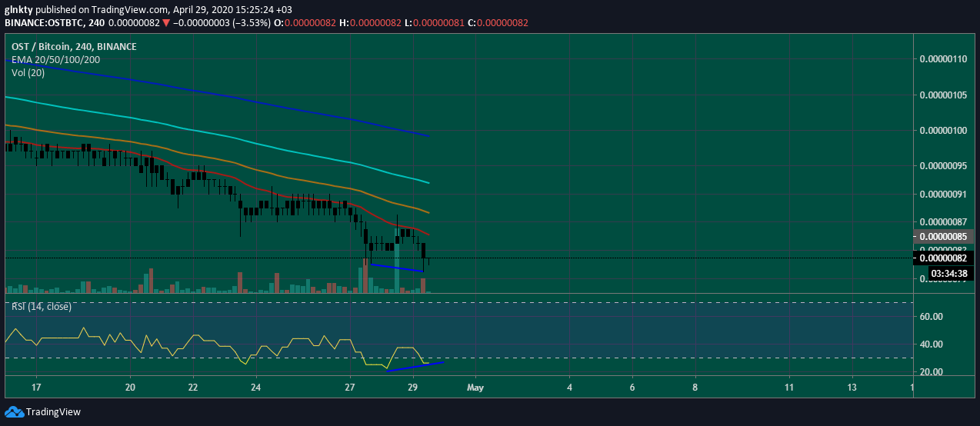This screenshot has height=426, width=980.
Task: Click the Vol (20) indicator label
Action: click(28, 73)
